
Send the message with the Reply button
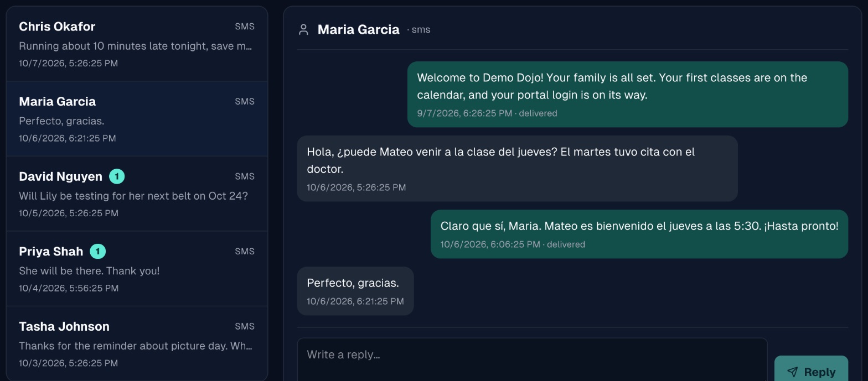(811, 368)
